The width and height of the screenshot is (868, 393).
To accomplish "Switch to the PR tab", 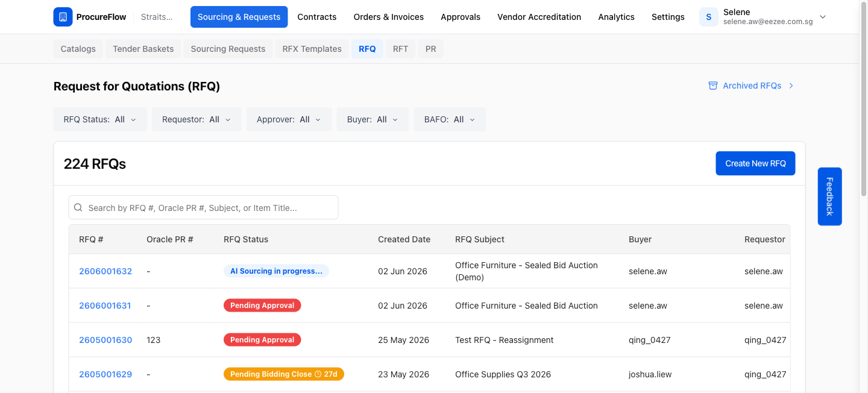I will (x=430, y=49).
